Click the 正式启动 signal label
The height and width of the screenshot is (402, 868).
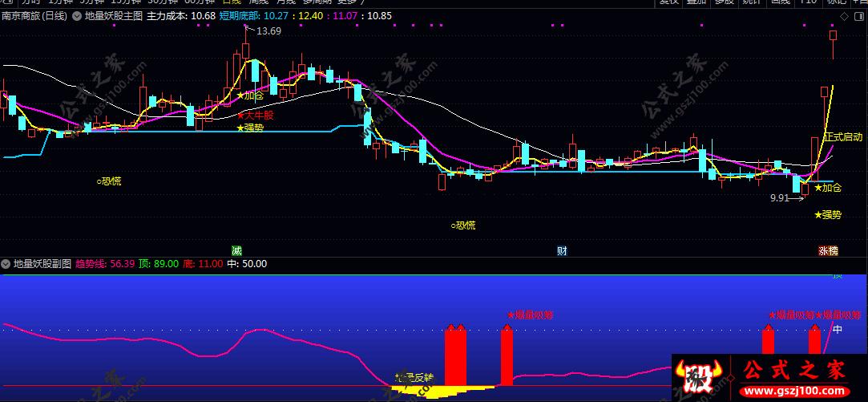[844, 137]
